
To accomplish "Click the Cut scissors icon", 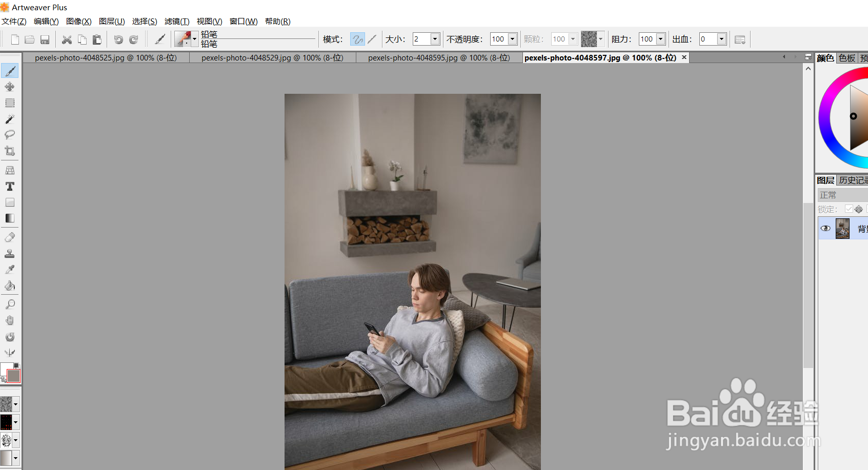I will click(67, 39).
